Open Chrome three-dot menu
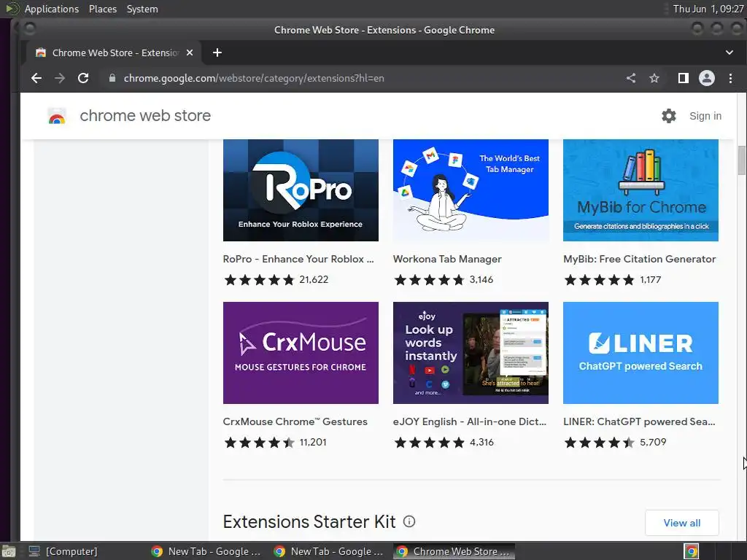Image resolution: width=747 pixels, height=560 pixels. point(730,78)
